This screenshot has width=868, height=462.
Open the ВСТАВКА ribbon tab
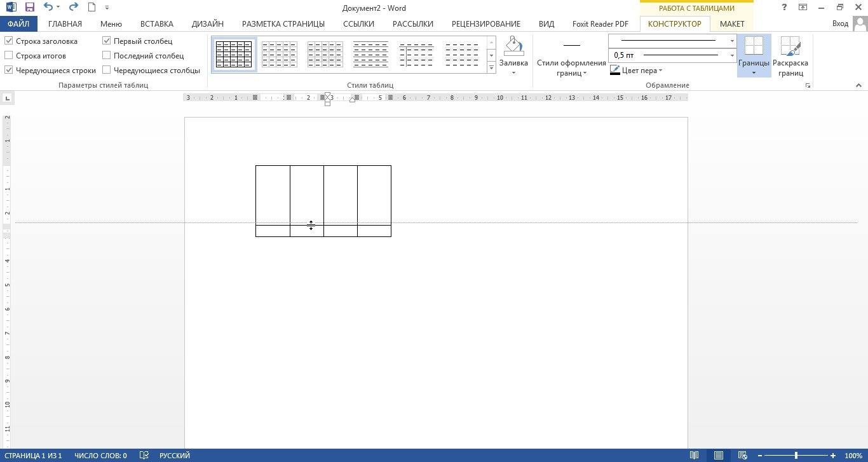156,24
